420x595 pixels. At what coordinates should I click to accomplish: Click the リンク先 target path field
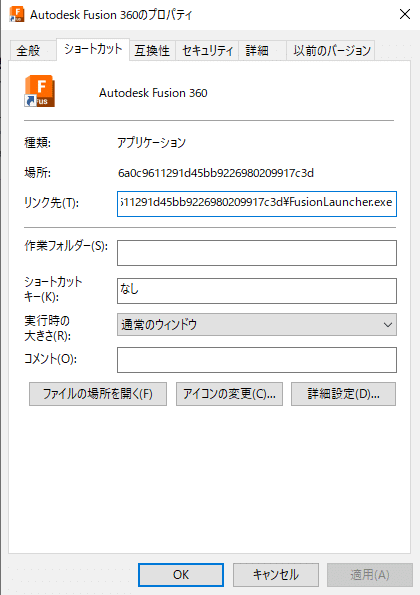pyautogui.click(x=257, y=204)
